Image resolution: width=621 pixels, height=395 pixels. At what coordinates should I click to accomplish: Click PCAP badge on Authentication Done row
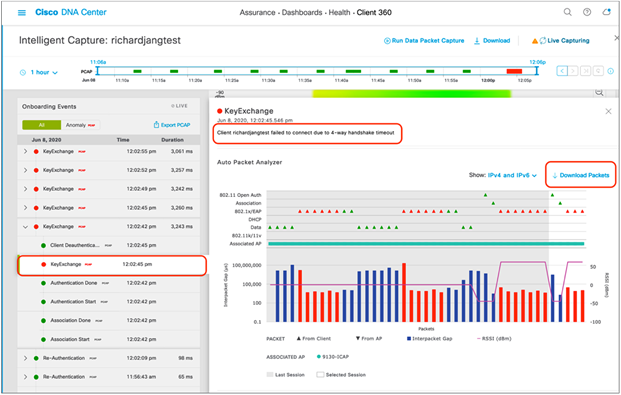[x=105, y=283]
